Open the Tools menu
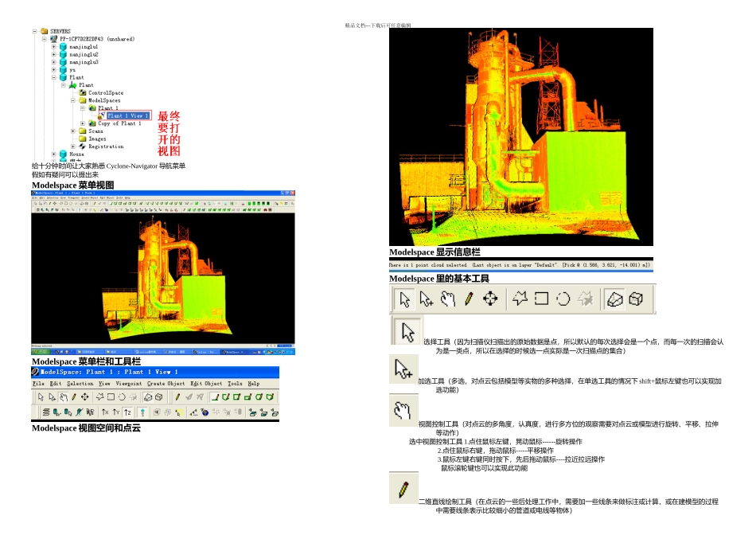 235,384
